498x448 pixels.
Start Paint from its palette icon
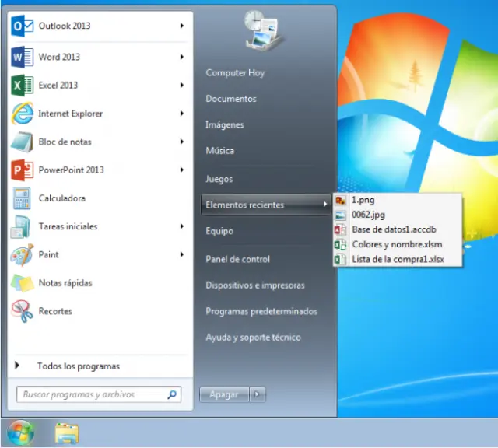click(21, 255)
